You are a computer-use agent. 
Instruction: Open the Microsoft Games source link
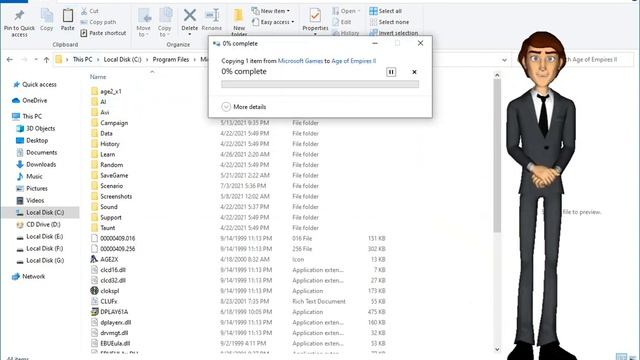(x=300, y=61)
